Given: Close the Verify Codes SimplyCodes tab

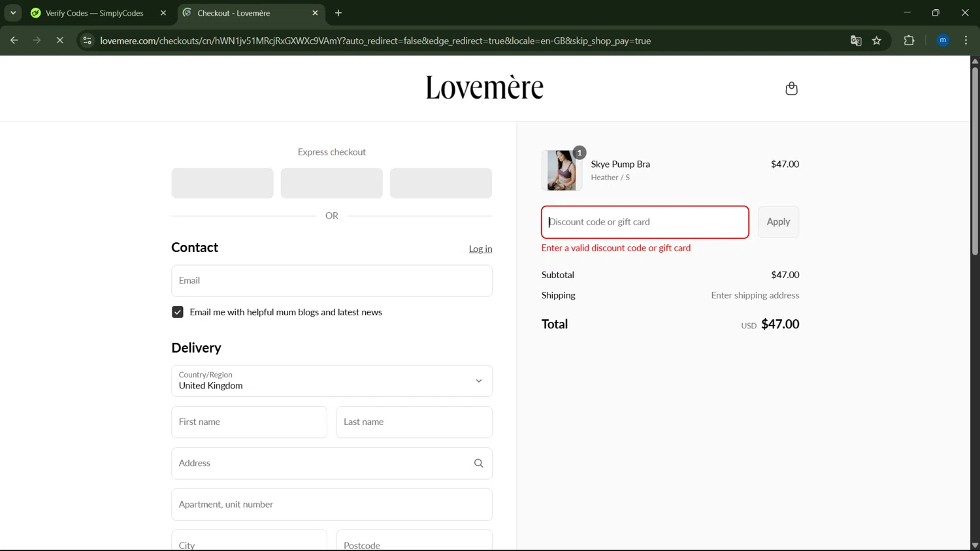Looking at the screenshot, I should [x=163, y=13].
